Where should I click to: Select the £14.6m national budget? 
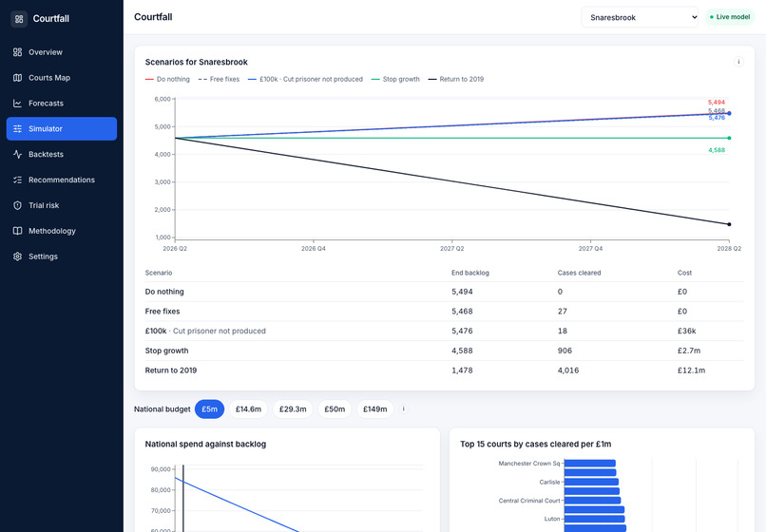click(248, 408)
